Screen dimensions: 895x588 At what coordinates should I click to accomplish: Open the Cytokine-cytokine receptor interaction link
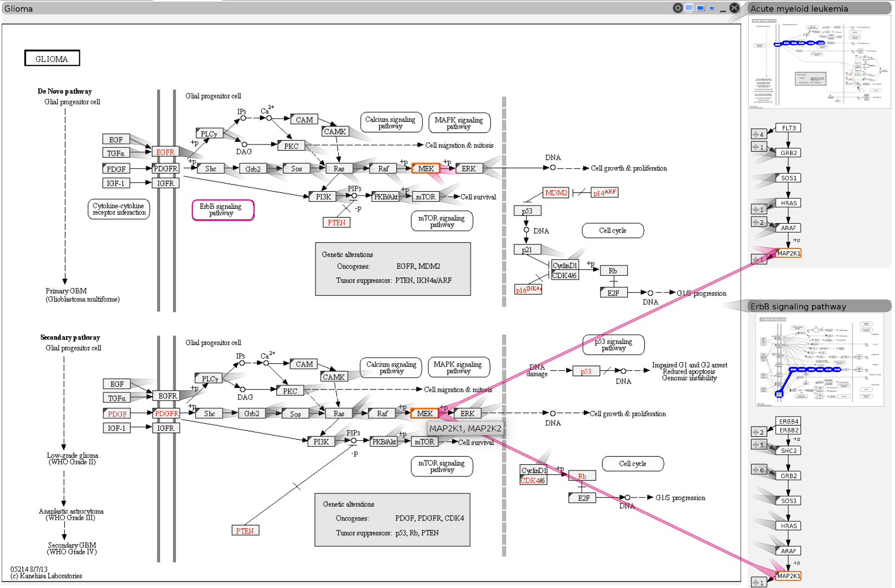(119, 209)
